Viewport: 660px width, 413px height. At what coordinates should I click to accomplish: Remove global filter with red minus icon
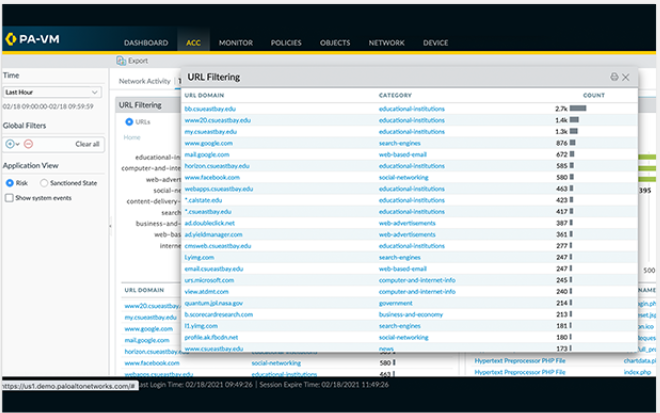tap(28, 144)
